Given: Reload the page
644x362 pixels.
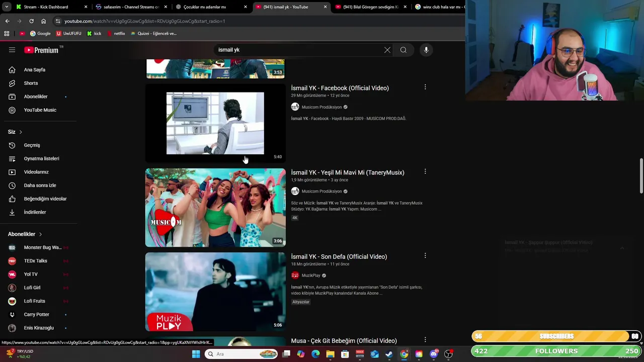Looking at the screenshot, I should pyautogui.click(x=31, y=21).
